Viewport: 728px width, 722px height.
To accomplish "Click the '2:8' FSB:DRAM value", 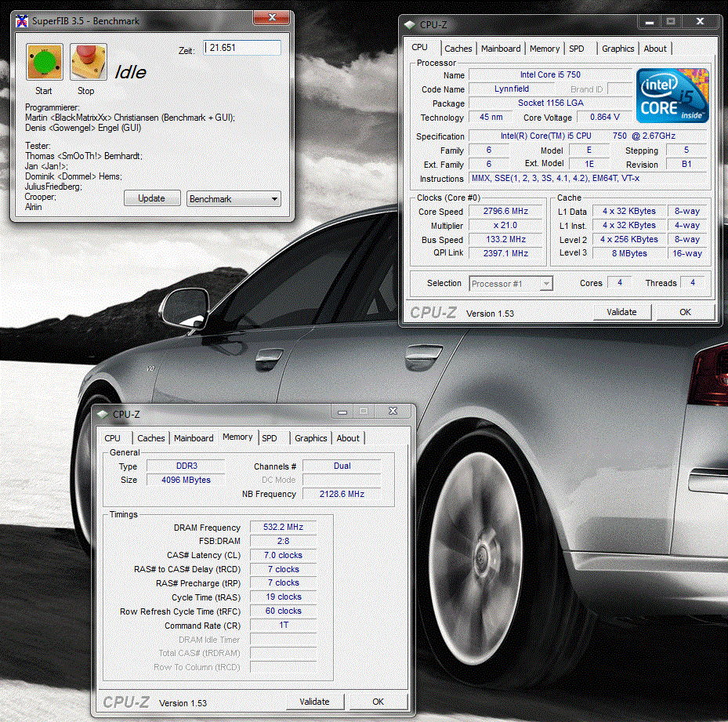I will click(283, 541).
